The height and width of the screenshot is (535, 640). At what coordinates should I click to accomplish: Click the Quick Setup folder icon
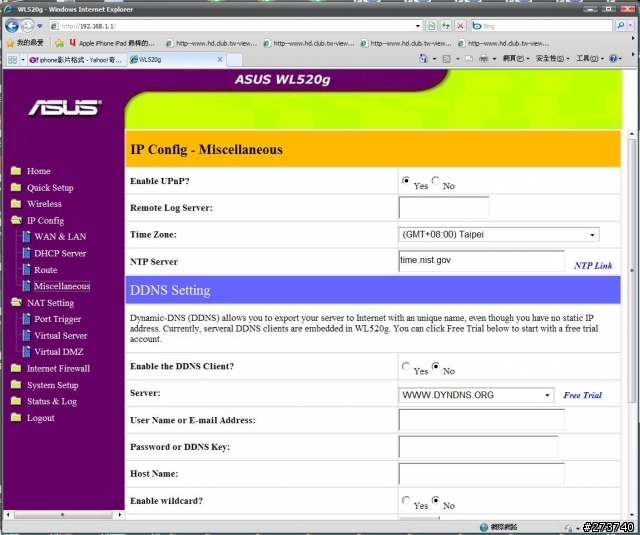coord(16,187)
